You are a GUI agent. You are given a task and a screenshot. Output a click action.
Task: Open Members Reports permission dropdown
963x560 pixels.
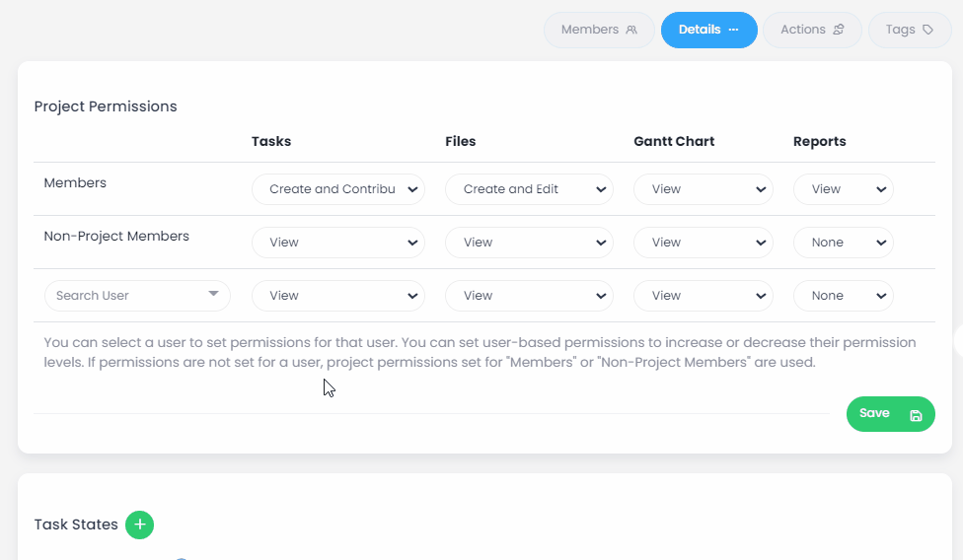click(843, 189)
